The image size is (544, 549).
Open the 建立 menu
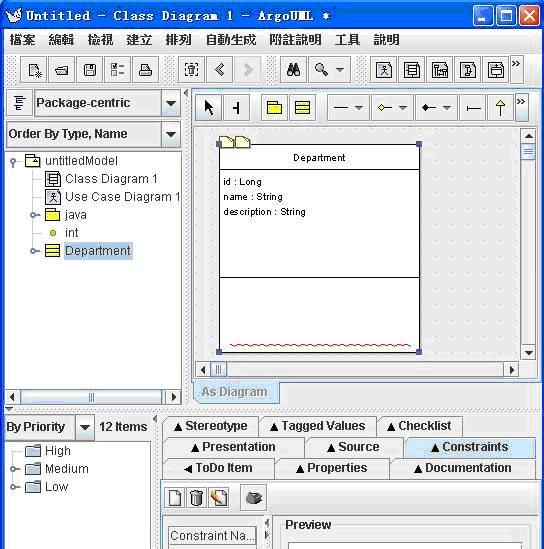tap(139, 40)
